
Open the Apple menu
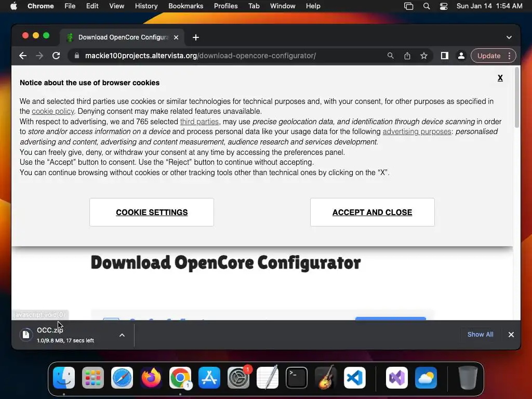tap(14, 6)
